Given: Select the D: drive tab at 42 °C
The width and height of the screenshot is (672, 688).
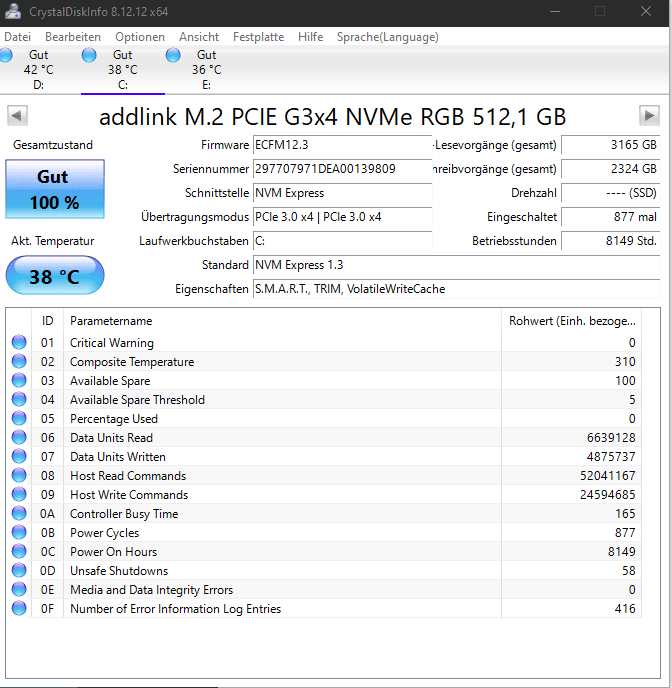Looking at the screenshot, I should pyautogui.click(x=39, y=69).
